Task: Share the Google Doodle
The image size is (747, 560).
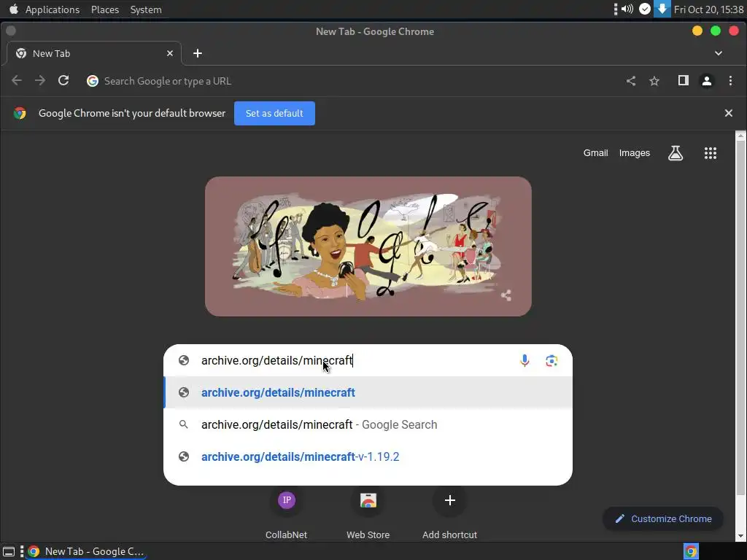Action: click(x=506, y=296)
